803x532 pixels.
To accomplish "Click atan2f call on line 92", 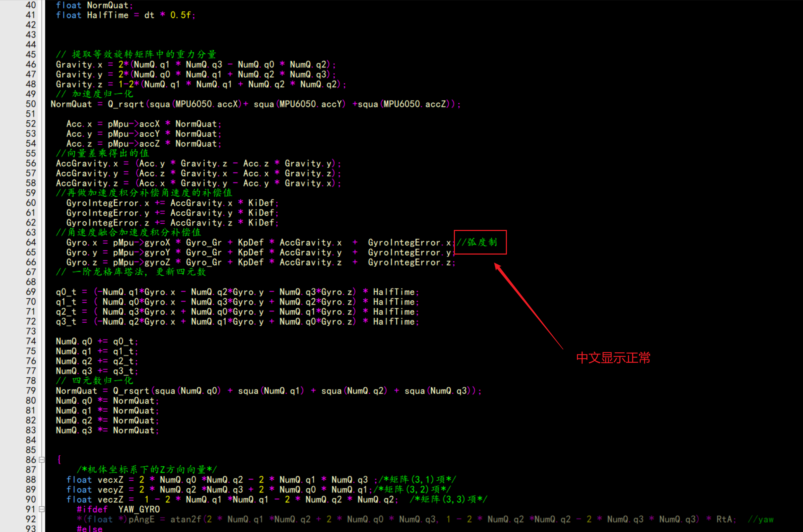I will [186, 519].
